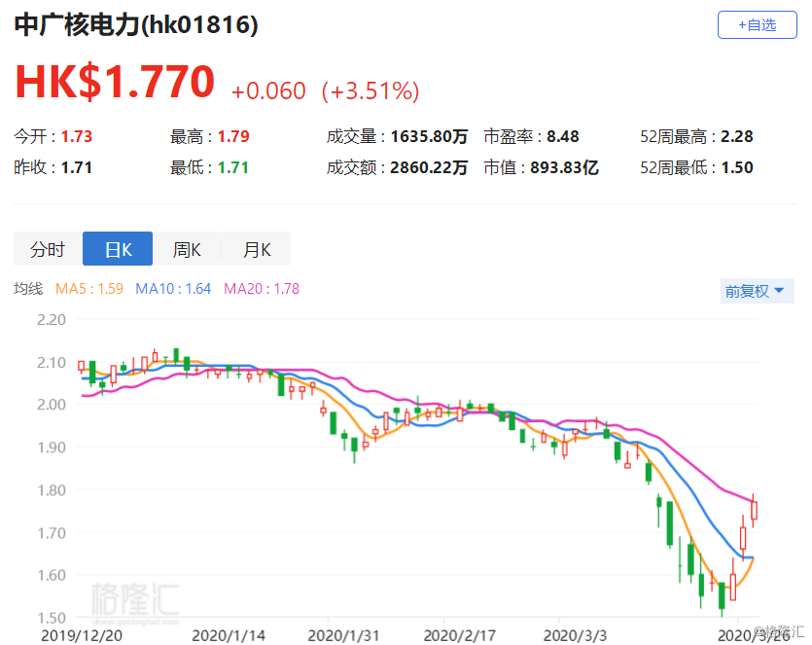
Task: Click the 1.80 price axis label
Action: 52,490
